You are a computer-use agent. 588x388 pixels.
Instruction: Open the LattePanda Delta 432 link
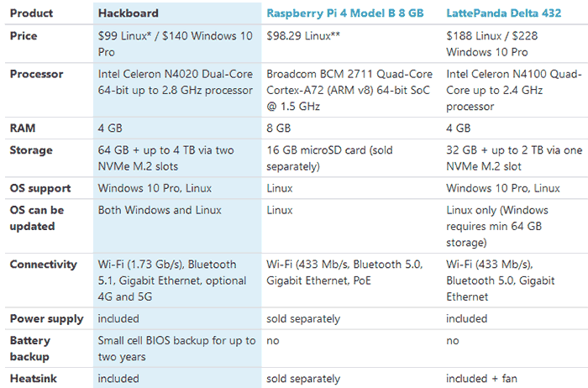click(x=504, y=13)
